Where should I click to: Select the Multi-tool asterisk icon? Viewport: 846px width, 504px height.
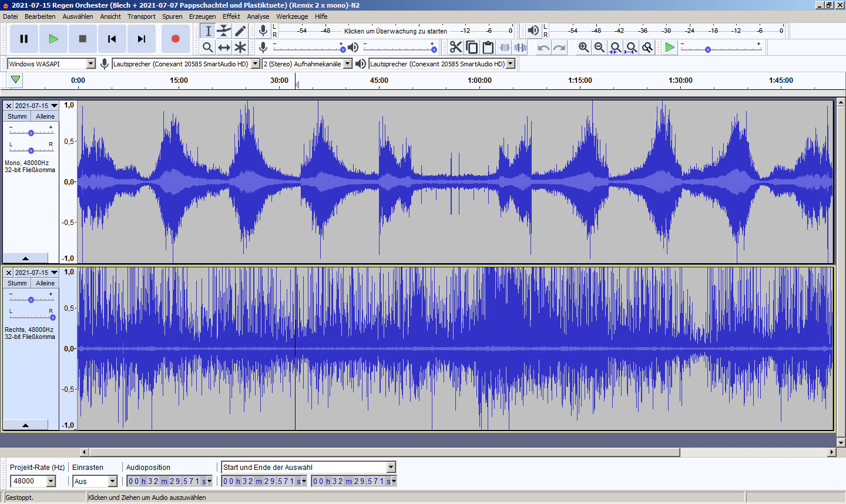click(x=240, y=48)
